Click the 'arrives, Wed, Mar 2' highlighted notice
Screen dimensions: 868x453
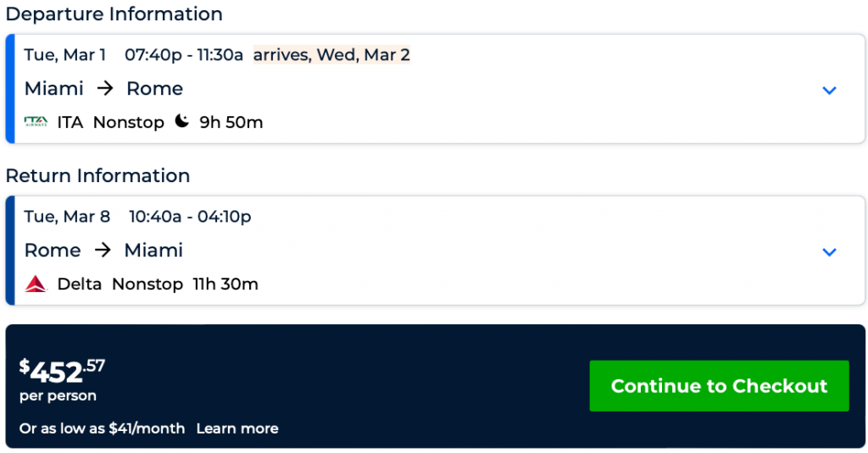pos(331,55)
